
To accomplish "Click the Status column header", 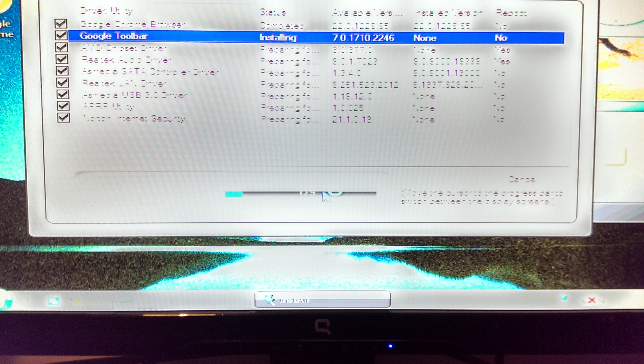I will pyautogui.click(x=273, y=12).
